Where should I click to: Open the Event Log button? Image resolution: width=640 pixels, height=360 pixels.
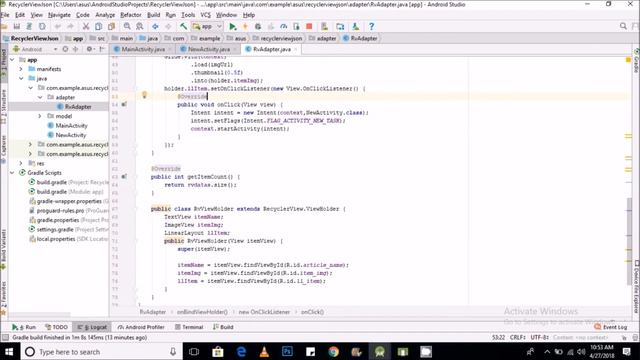click(x=610, y=327)
